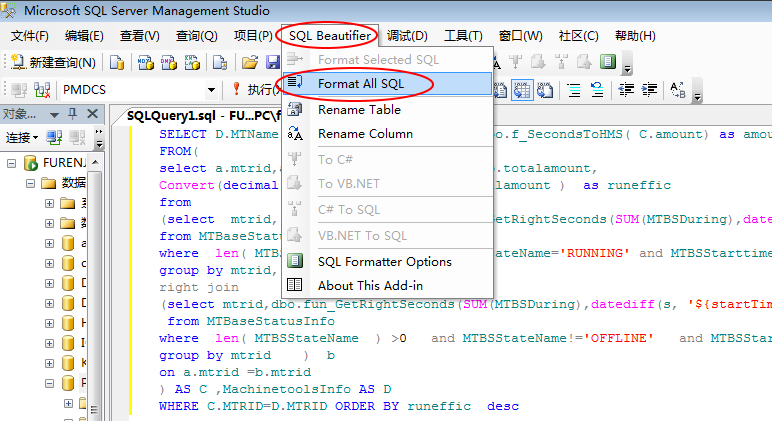The height and width of the screenshot is (421, 772).
Task: Click the object explorer scroll up arrow
Action: [96, 162]
